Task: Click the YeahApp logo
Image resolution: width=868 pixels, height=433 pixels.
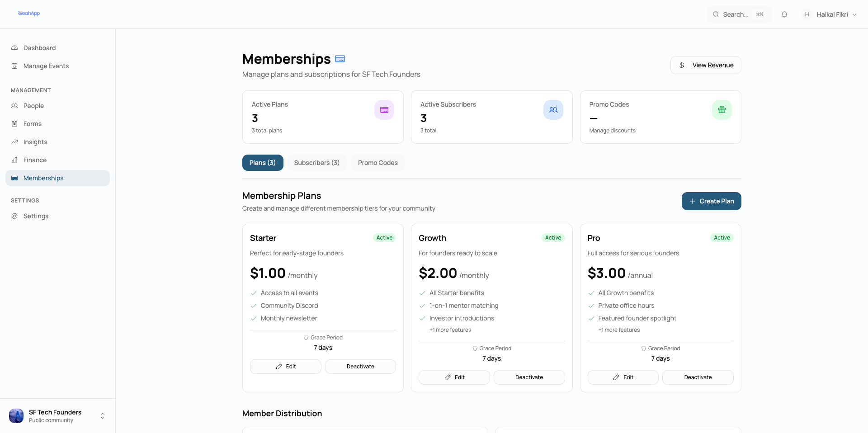Action: [x=29, y=14]
